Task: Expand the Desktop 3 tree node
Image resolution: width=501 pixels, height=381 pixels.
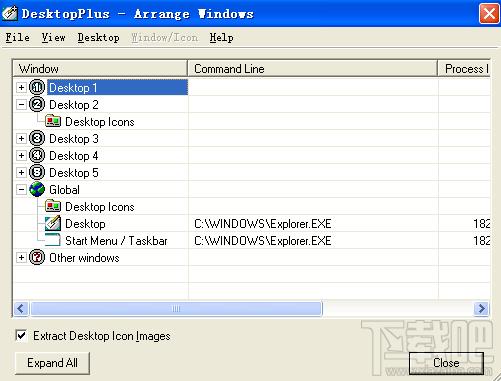Action: (x=21, y=138)
